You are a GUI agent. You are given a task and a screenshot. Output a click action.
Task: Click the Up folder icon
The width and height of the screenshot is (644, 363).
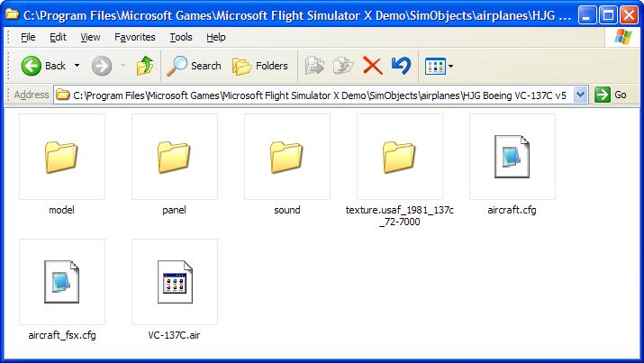coord(145,66)
